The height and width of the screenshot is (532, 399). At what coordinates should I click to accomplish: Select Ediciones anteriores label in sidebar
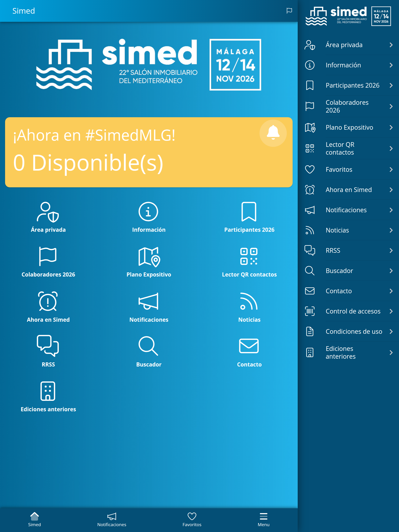click(341, 353)
